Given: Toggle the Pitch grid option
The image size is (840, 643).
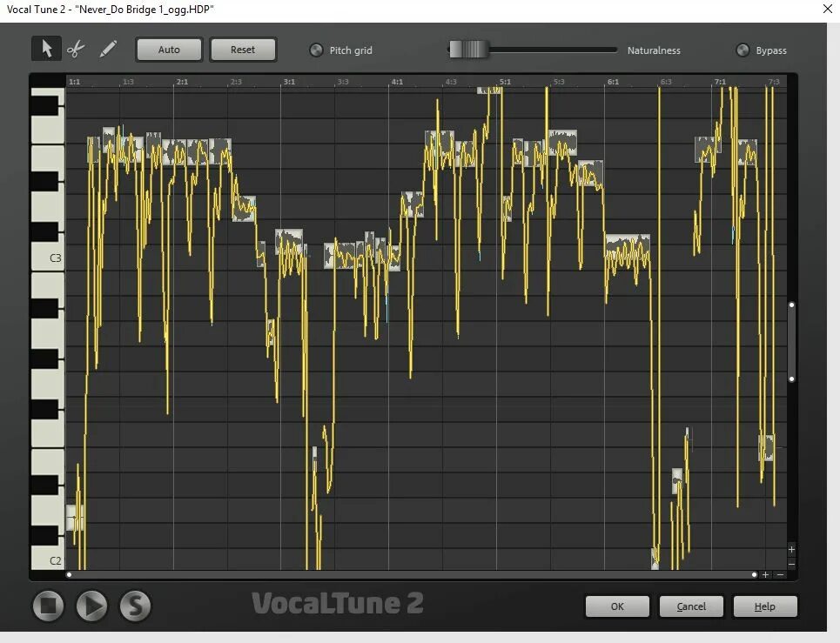Looking at the screenshot, I should pos(316,50).
